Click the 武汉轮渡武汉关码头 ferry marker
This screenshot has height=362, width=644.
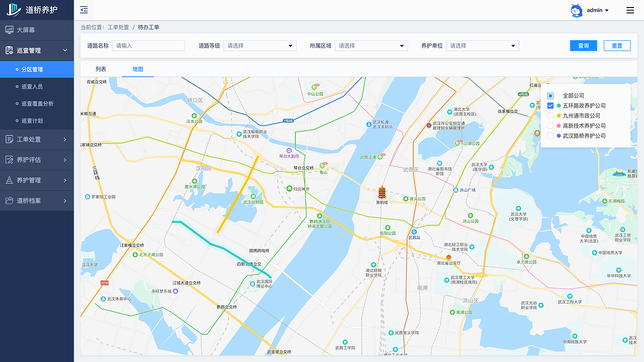point(368,124)
